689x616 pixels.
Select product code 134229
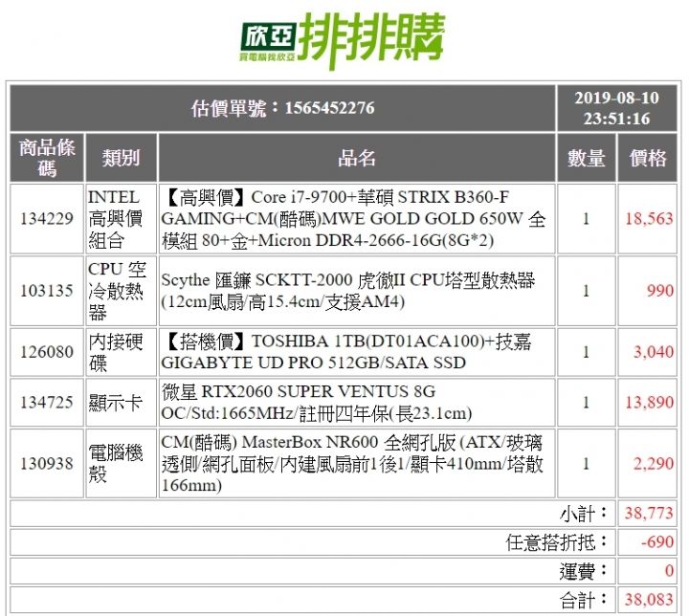tap(47, 218)
